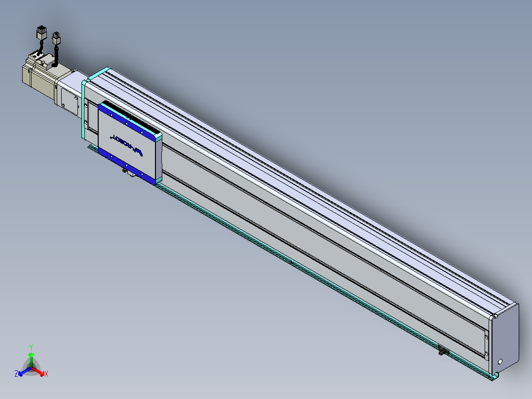Select the gray end cap of the actuator
The image size is (532, 399).
504,339
